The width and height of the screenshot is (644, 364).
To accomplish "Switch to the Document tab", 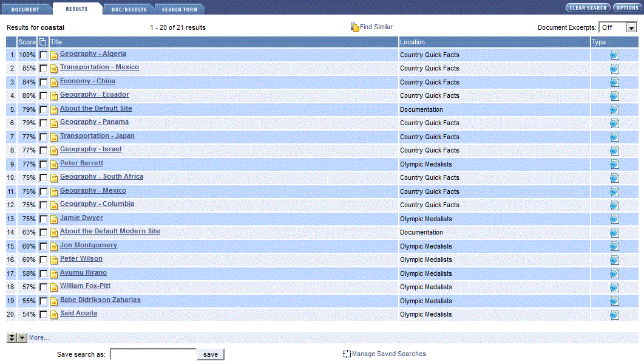I will tap(25, 10).
